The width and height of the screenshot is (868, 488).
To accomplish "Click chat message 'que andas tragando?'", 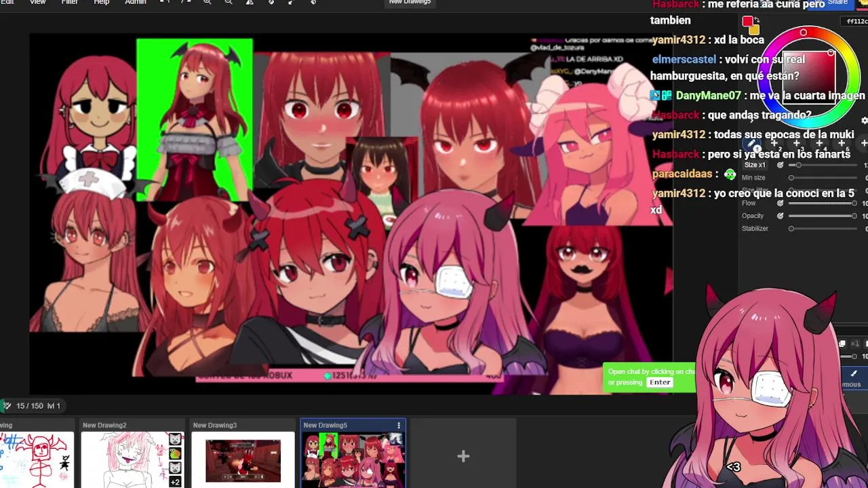I will [x=759, y=115].
